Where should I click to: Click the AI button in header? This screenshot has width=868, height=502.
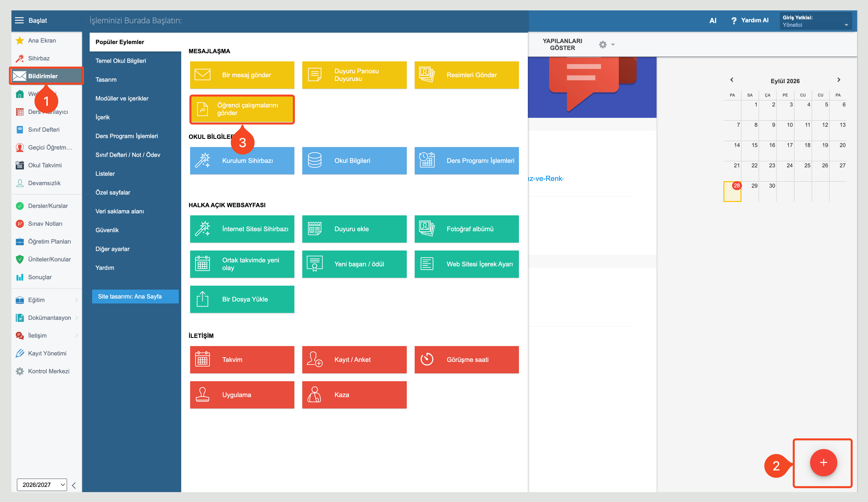[x=713, y=20]
